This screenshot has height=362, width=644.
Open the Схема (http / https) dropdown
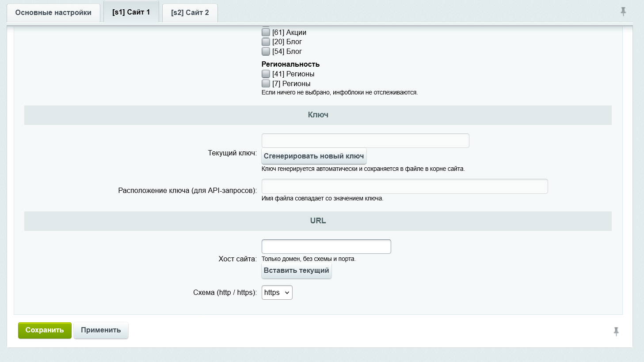(x=277, y=292)
